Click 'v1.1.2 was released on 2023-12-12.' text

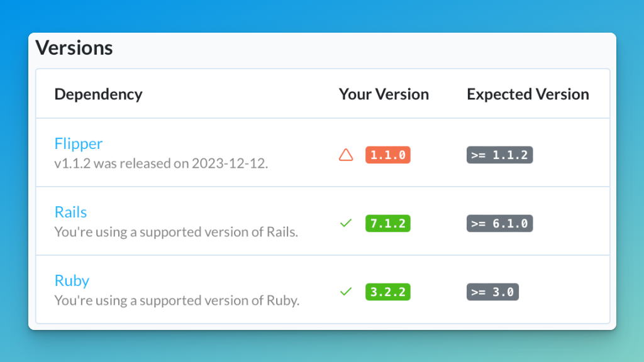tap(161, 163)
